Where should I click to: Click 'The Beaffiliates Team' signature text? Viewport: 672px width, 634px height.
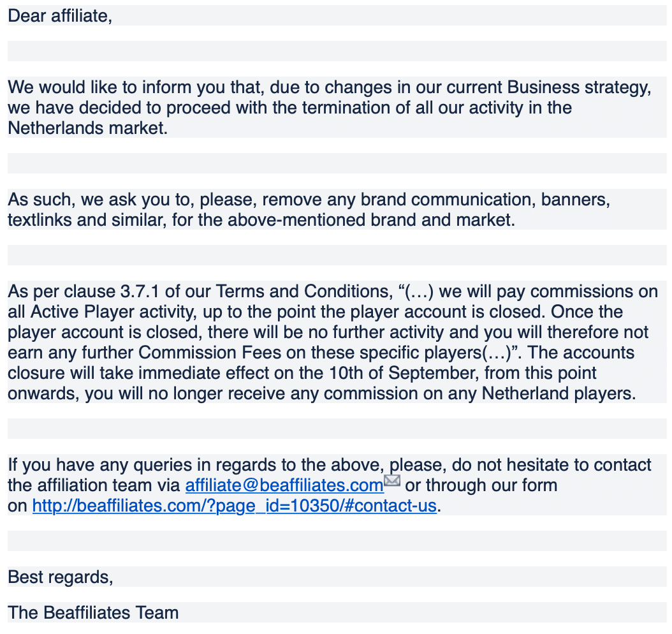pos(93,613)
